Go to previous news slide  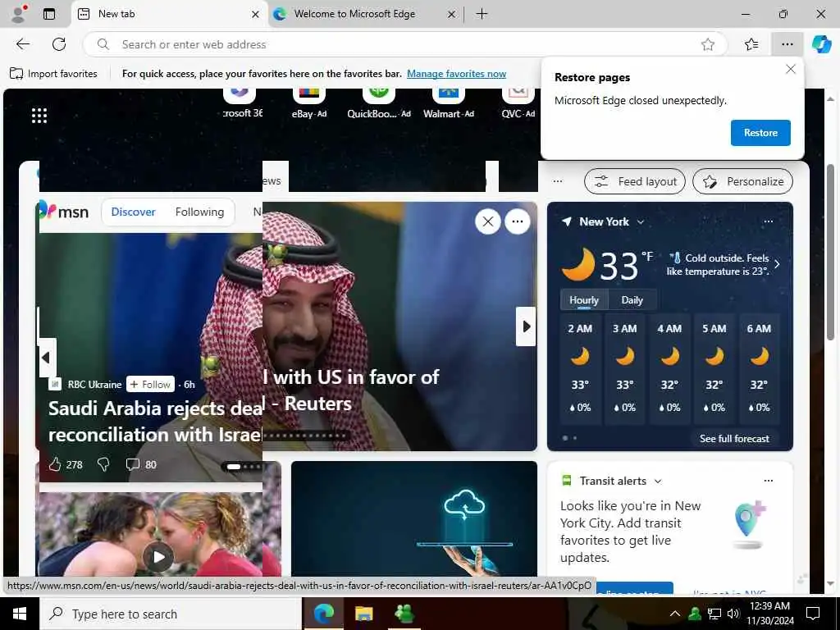point(47,358)
